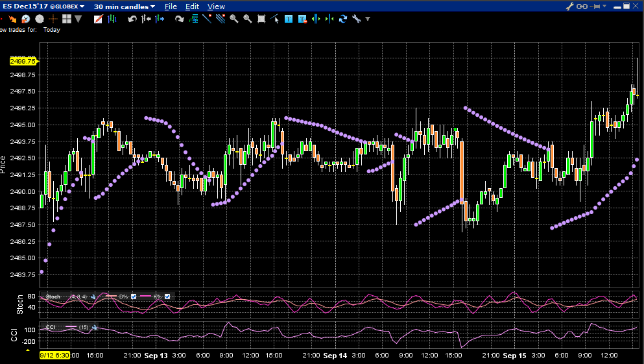Image resolution: width=644 pixels, height=364 pixels.
Task: Click the clock with orange arrow icon
Action: pyautogui.click(x=25, y=19)
